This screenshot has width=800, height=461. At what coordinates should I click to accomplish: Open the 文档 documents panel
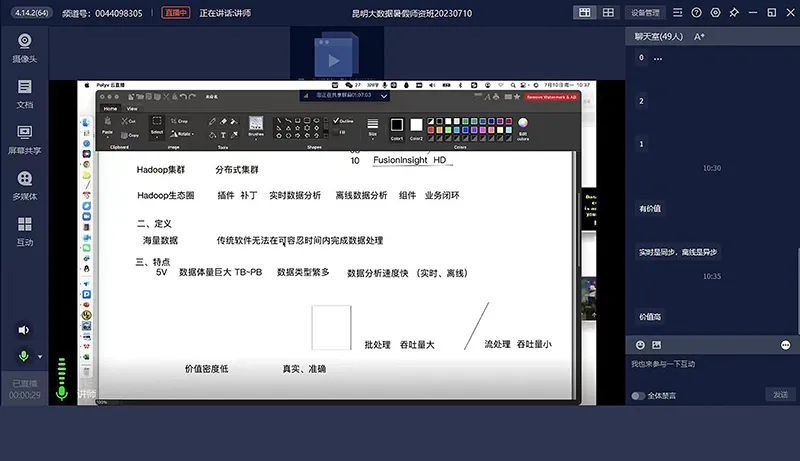(24, 94)
